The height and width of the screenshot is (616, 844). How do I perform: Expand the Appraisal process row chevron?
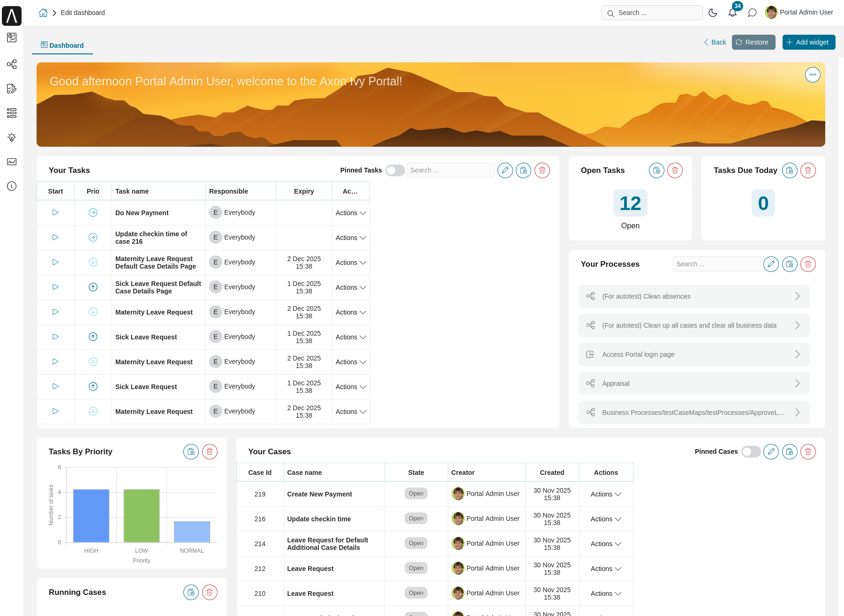[x=797, y=383]
